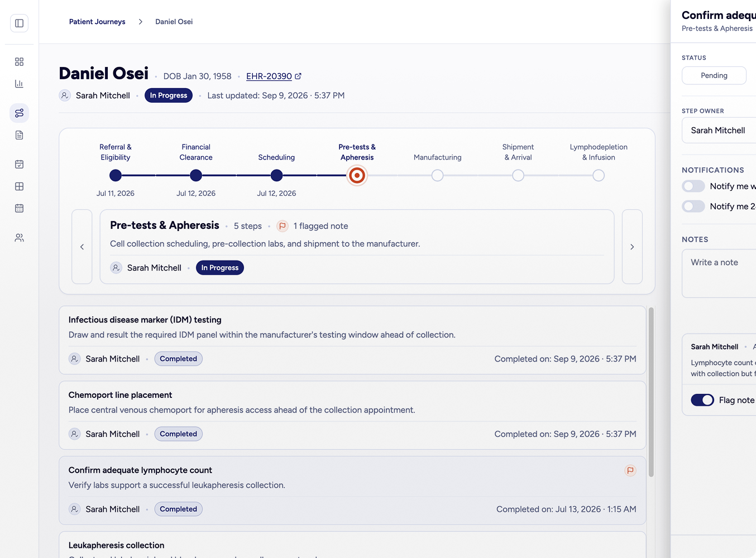Image resolution: width=756 pixels, height=558 pixels.
Task: Click the Pre-tests & Apheresis timeline marker
Action: pyautogui.click(x=357, y=176)
